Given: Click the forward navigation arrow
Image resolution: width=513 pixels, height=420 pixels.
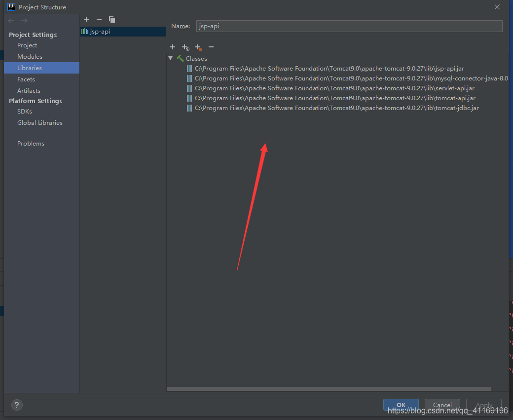Looking at the screenshot, I should (x=24, y=21).
